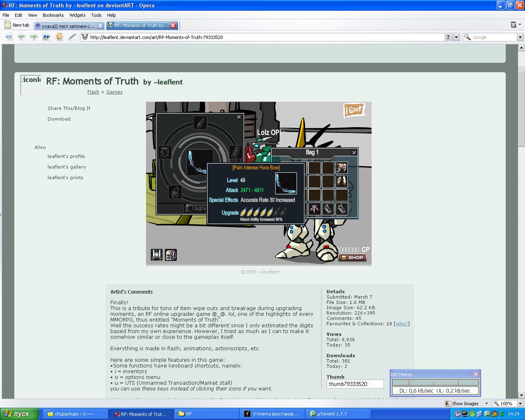Click the address bar URL field
This screenshot has width=525, height=420.
[262, 37]
